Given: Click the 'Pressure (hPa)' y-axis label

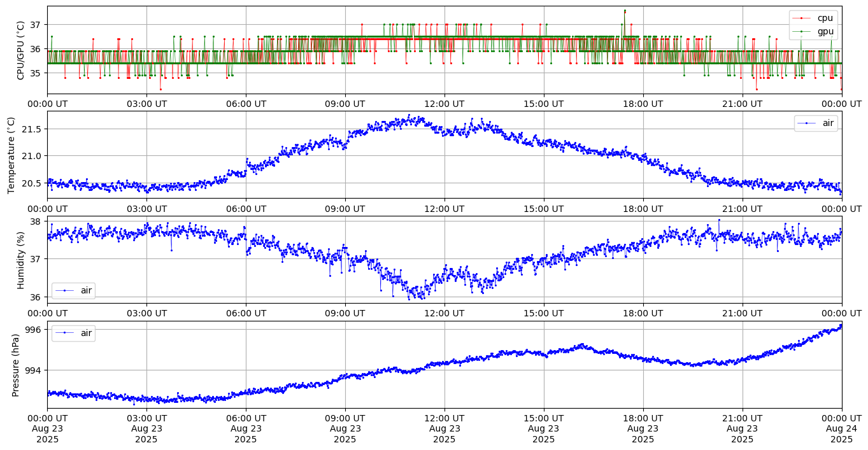Looking at the screenshot, I should (x=16, y=365).
